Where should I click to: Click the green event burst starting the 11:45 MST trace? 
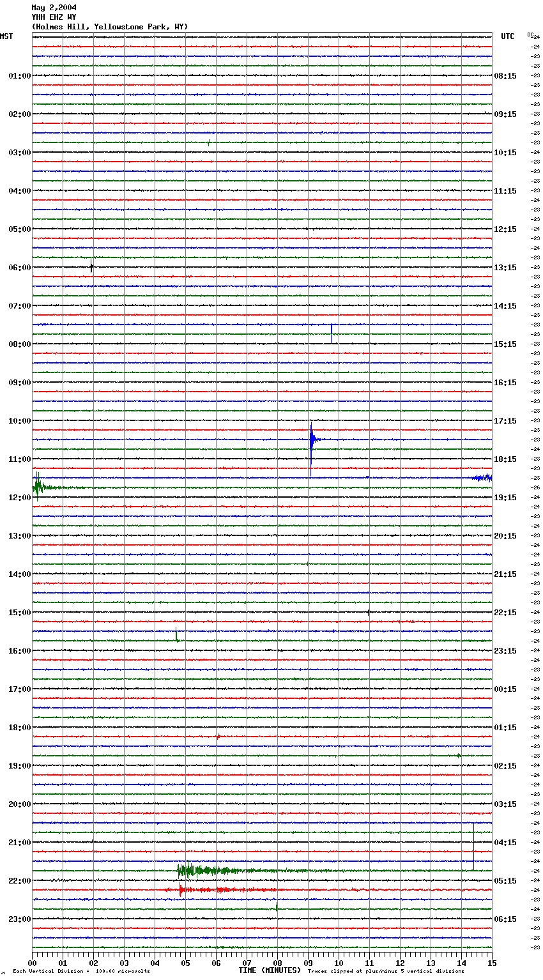[x=38, y=487]
